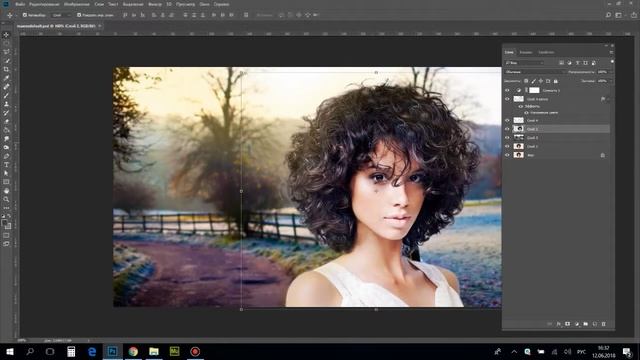The image size is (640, 360).
Task: Select the Слой 2 layer thumbnail
Action: click(518, 138)
